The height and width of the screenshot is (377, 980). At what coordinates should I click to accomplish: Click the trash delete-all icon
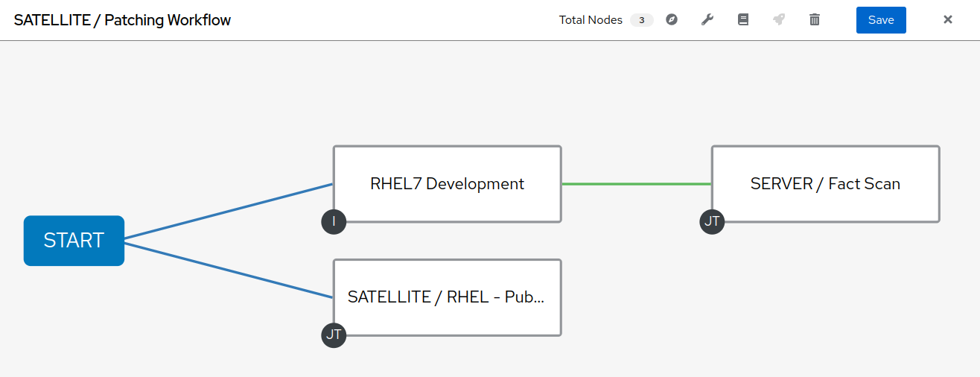click(x=815, y=20)
